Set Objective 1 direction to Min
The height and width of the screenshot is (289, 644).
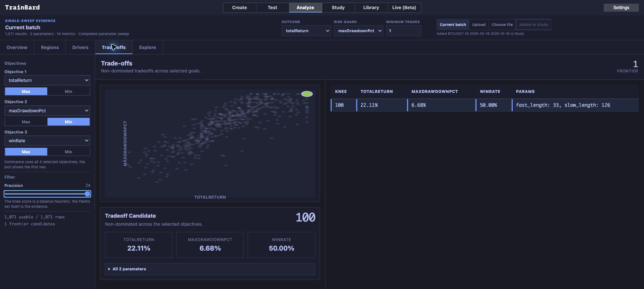[68, 91]
